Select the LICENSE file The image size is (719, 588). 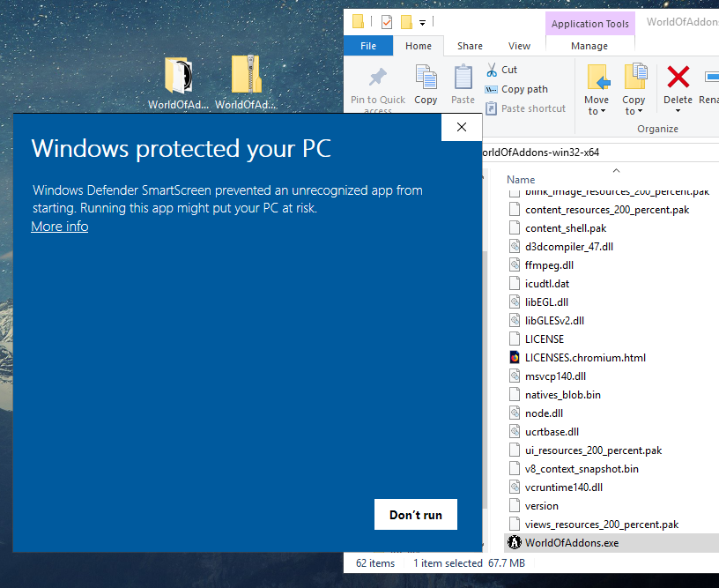click(536, 339)
